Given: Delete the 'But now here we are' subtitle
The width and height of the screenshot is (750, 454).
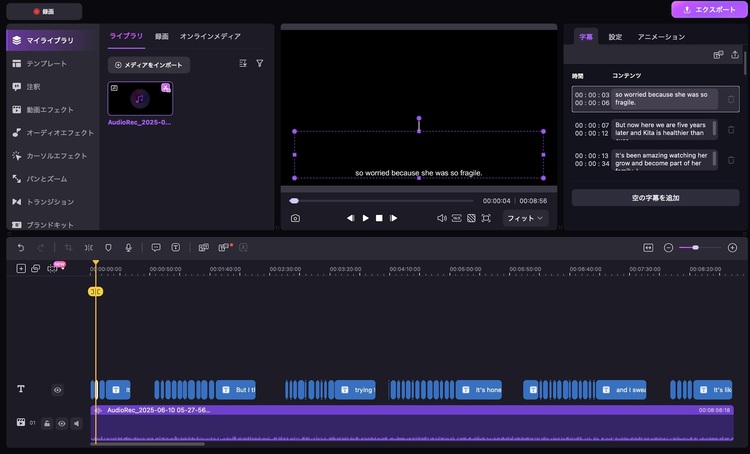Looking at the screenshot, I should click(731, 129).
